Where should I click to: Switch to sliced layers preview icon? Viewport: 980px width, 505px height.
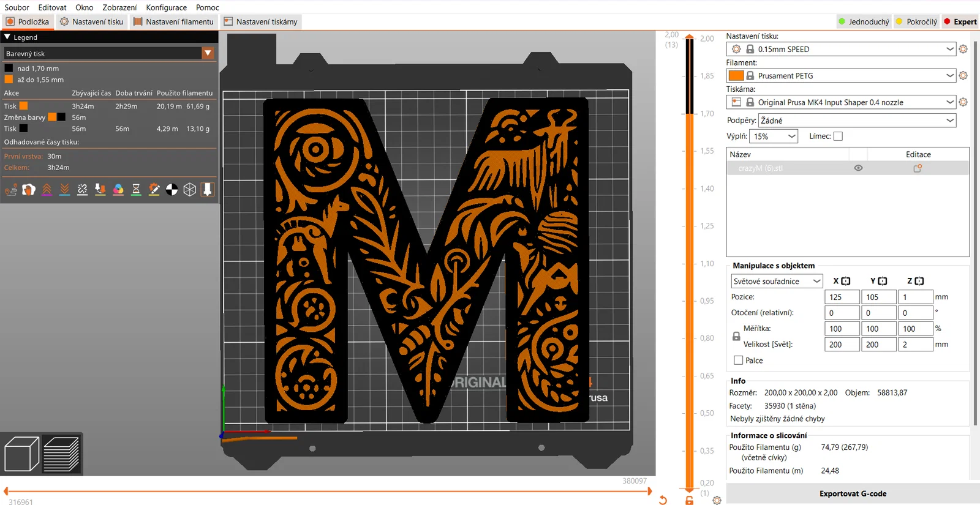(x=61, y=454)
